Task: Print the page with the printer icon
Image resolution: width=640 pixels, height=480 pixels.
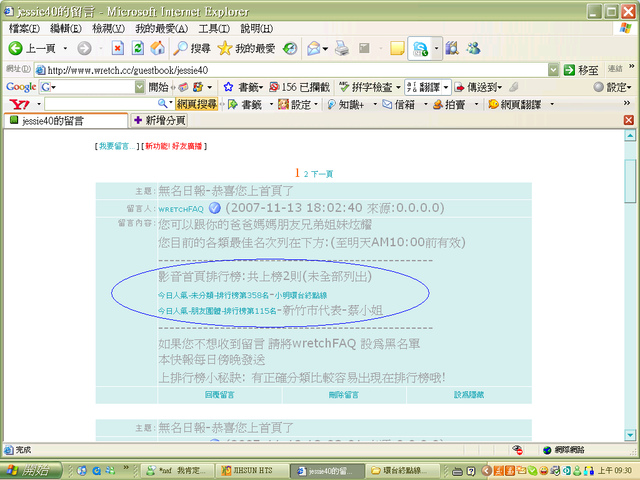Action: click(x=342, y=49)
